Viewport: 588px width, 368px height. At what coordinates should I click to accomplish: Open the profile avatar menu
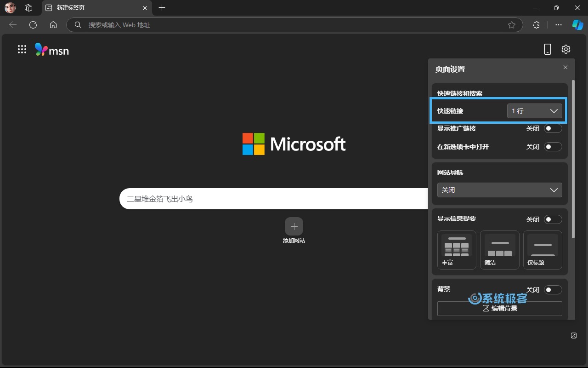[10, 8]
